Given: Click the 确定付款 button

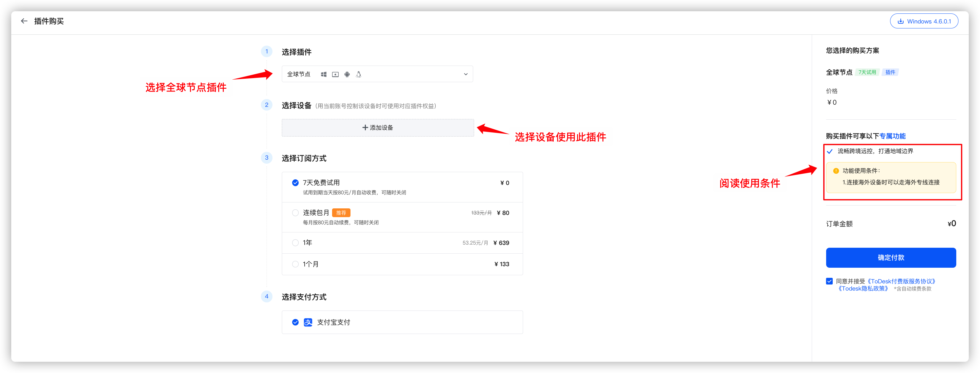Looking at the screenshot, I should click(891, 258).
